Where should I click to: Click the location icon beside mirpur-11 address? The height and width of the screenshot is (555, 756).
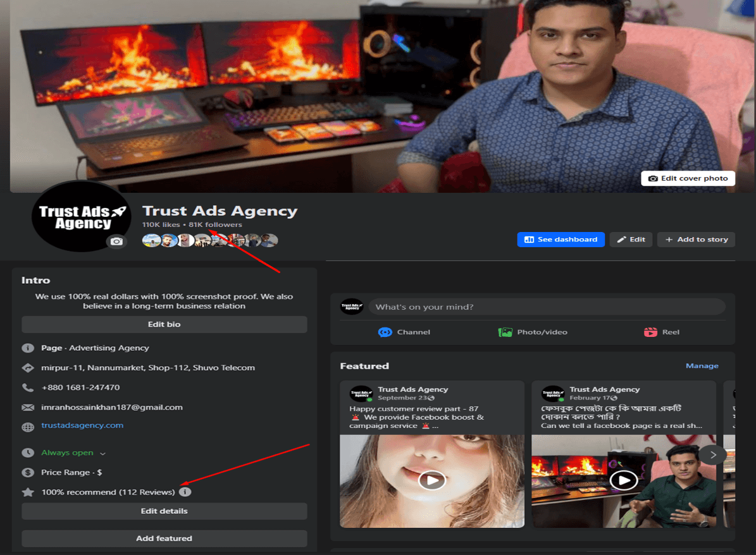pyautogui.click(x=28, y=368)
